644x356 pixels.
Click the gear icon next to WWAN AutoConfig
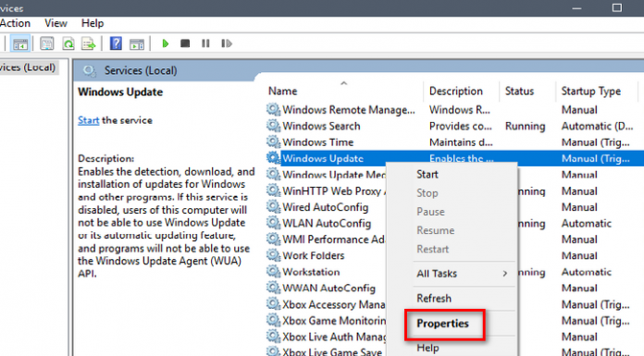[273, 288]
